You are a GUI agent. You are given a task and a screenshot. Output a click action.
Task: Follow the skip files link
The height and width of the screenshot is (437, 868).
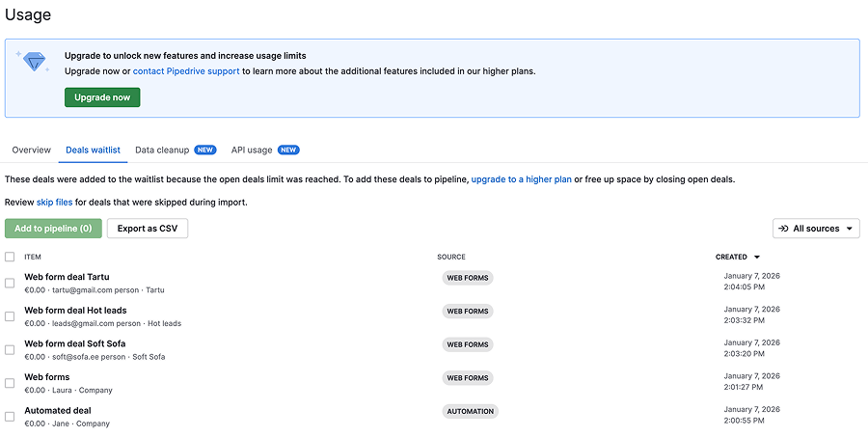[x=54, y=203]
